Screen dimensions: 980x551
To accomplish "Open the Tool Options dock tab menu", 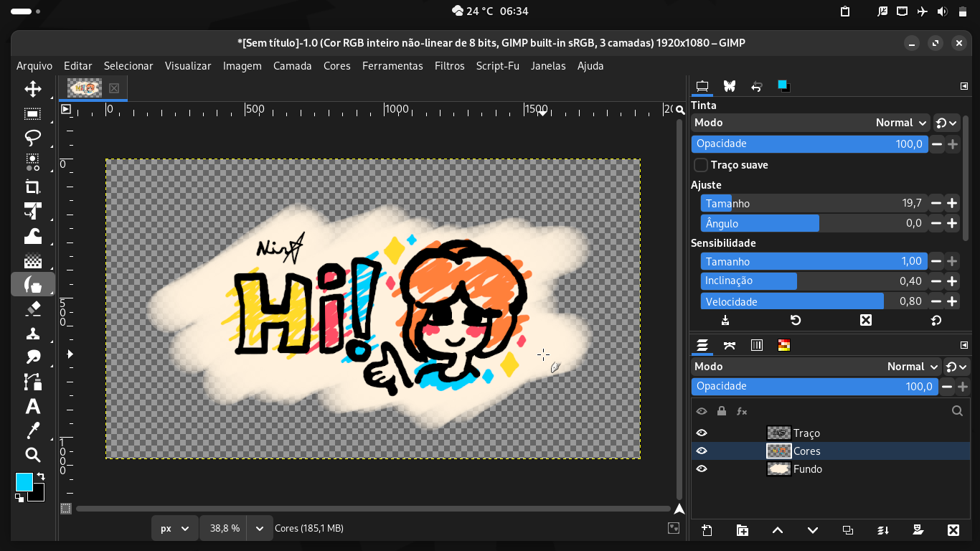I will [x=964, y=86].
